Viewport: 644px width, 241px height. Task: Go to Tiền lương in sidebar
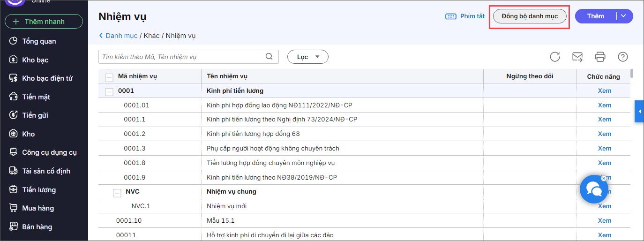(x=38, y=190)
